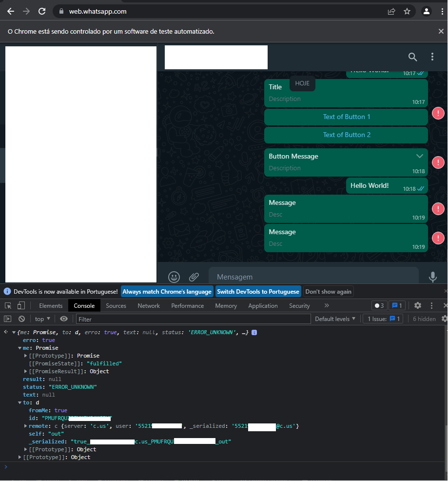
Task: Click Always match Chrome's language
Action: 167,292
